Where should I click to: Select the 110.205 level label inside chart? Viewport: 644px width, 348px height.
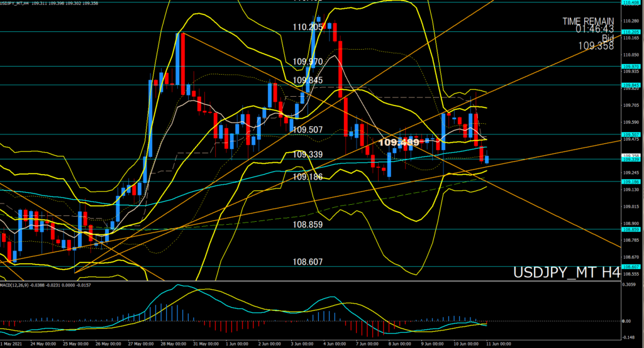point(308,27)
